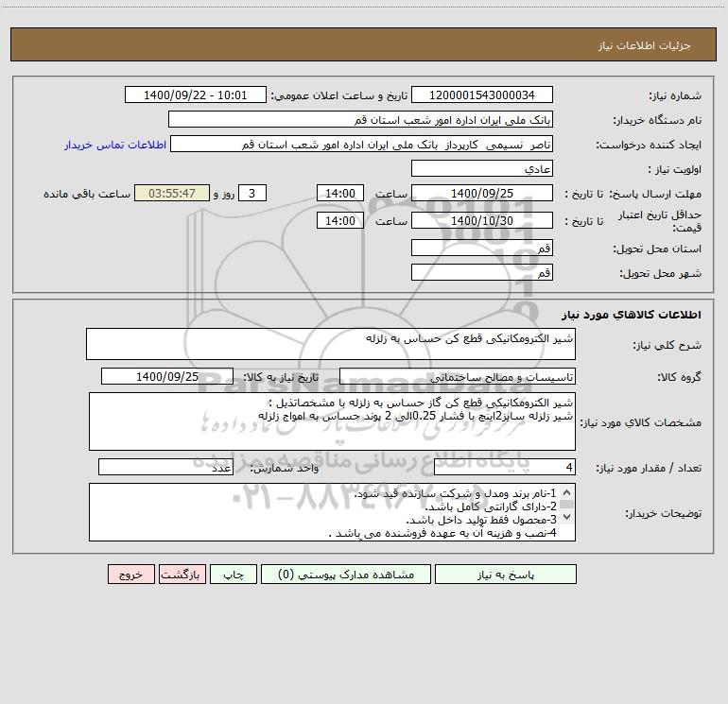Click general description field شیر الکترومکانیکی
Image resolution: width=728 pixels, height=704 pixels.
tap(331, 344)
